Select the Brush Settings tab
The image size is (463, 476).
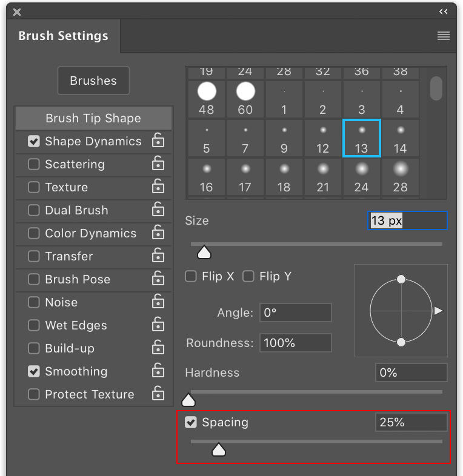pyautogui.click(x=63, y=36)
